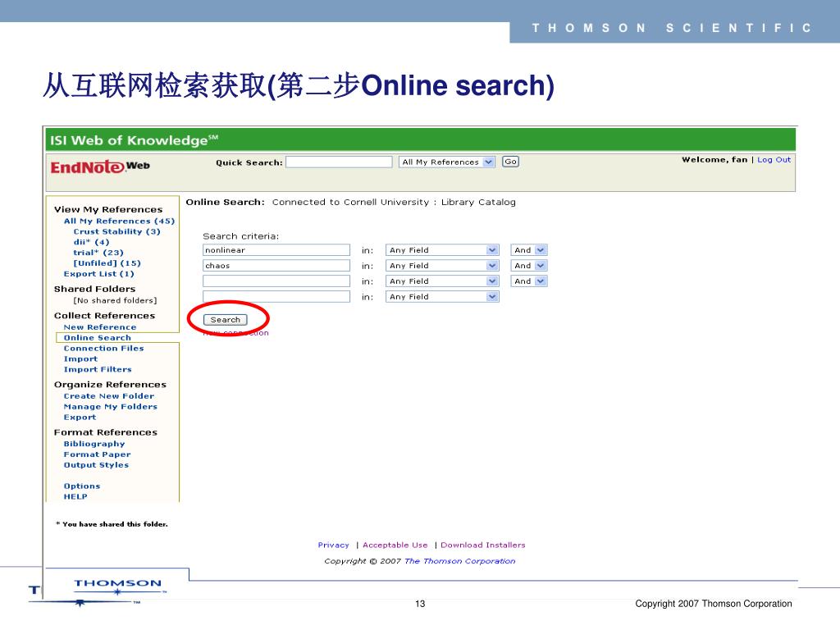Click the Welcome, fan text

coord(714,160)
